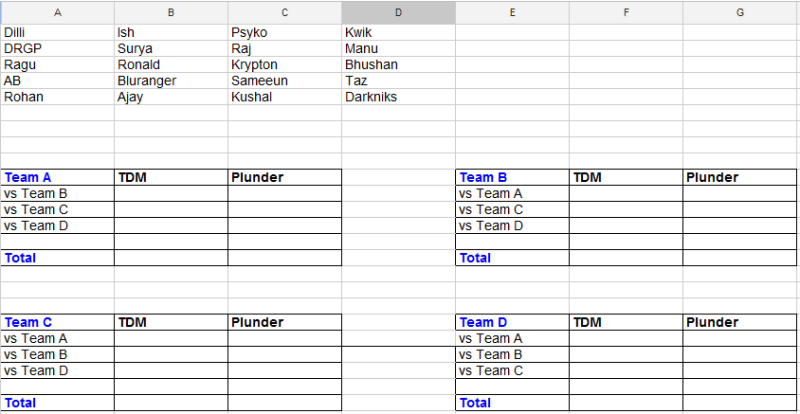Screen dimensions: 800x414
Task: Click the column A header
Action: coord(57,12)
